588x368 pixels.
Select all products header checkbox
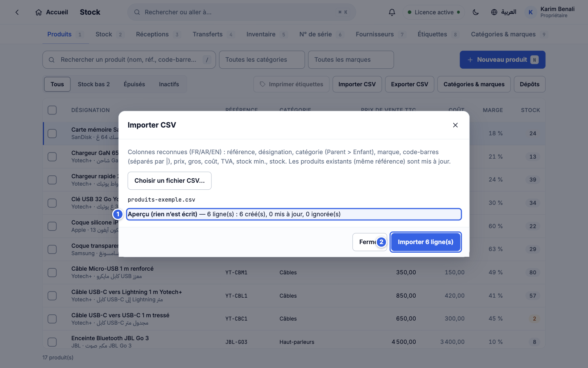tap(52, 110)
